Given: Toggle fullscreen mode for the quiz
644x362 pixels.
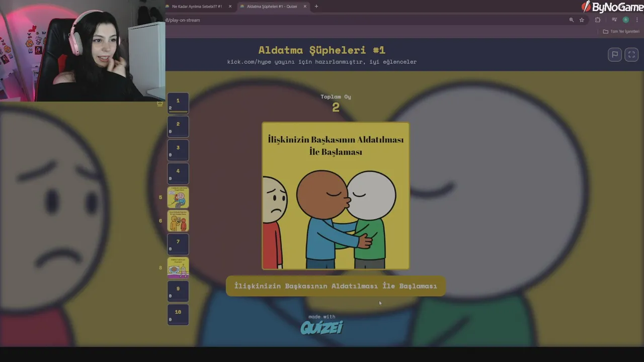Looking at the screenshot, I should pos(631,54).
